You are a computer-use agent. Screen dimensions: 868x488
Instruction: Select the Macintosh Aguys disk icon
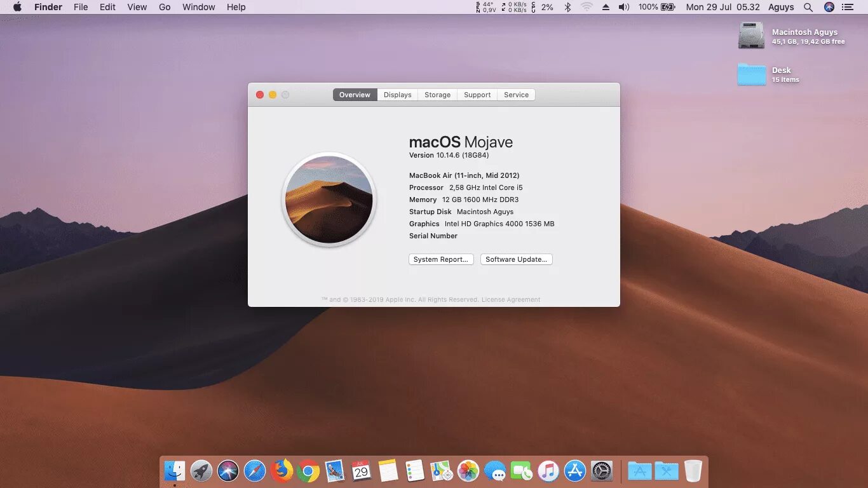(752, 36)
